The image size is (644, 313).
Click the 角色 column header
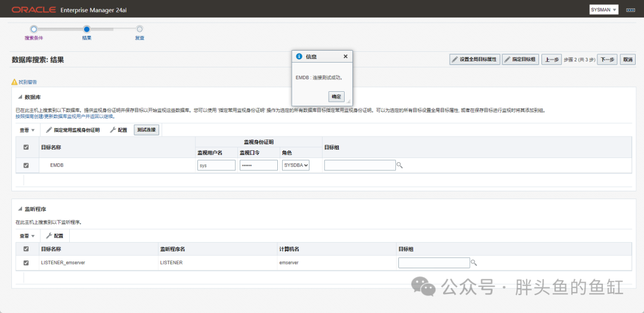coord(287,153)
